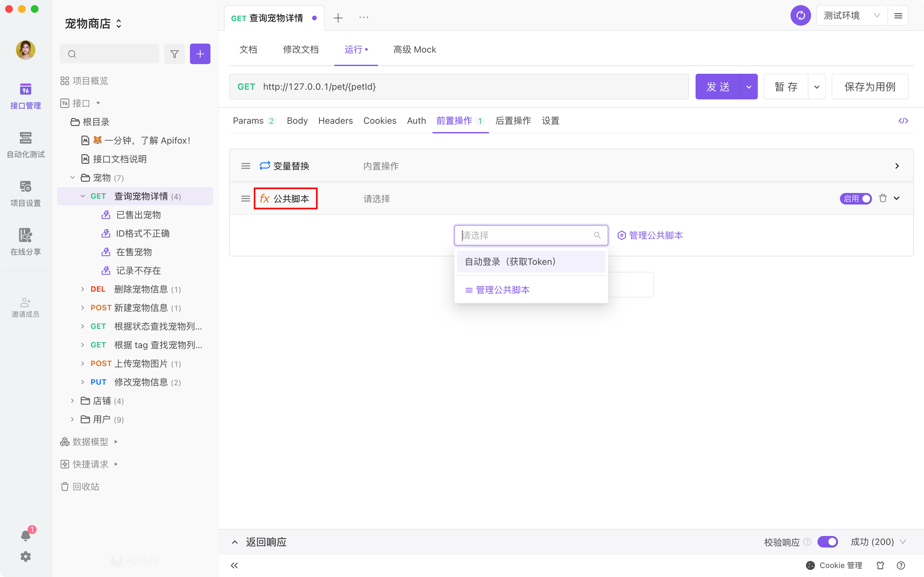Open the notifications bell

coord(26,535)
